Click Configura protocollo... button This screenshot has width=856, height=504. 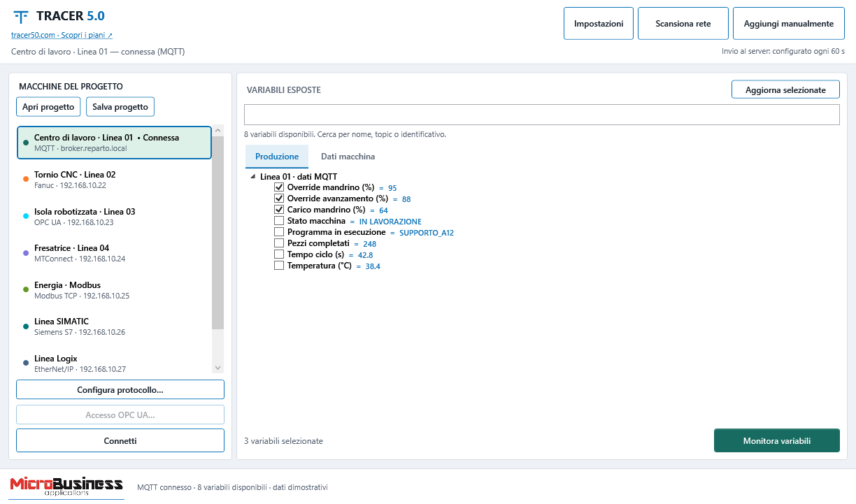[x=120, y=390]
